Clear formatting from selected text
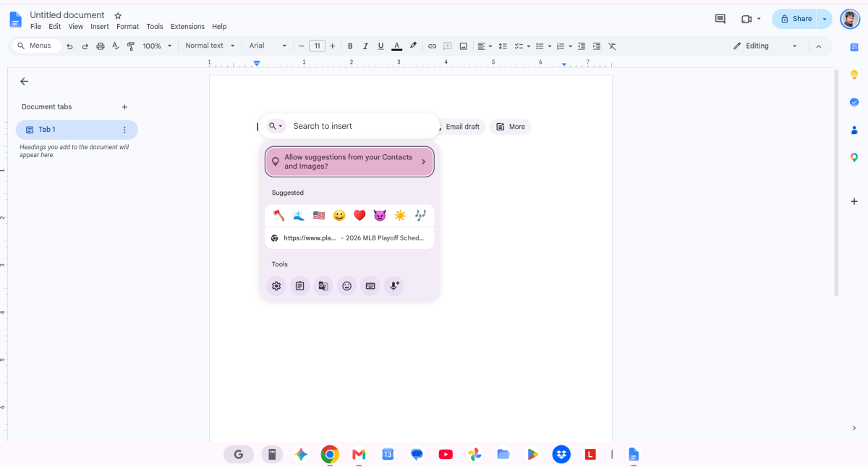This screenshot has height=467, width=868. [x=612, y=46]
